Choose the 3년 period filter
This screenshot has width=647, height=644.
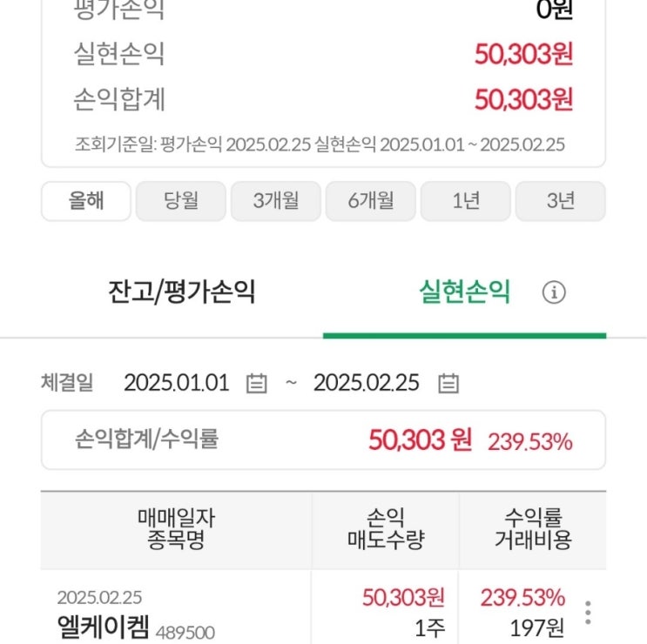coord(561,201)
